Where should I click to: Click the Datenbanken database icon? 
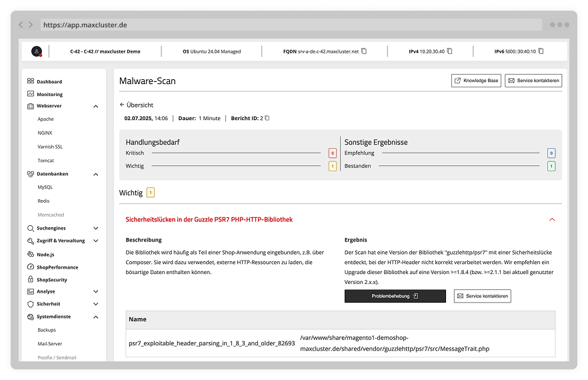click(x=31, y=174)
